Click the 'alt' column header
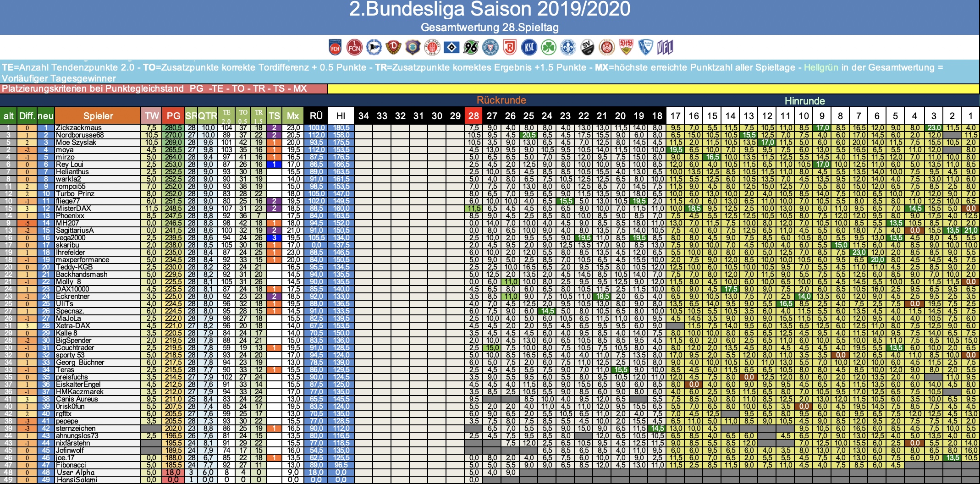 click(9, 116)
